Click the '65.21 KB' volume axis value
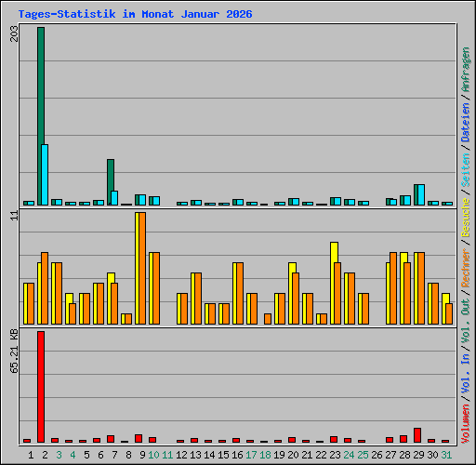476x465 pixels. [x=14, y=352]
